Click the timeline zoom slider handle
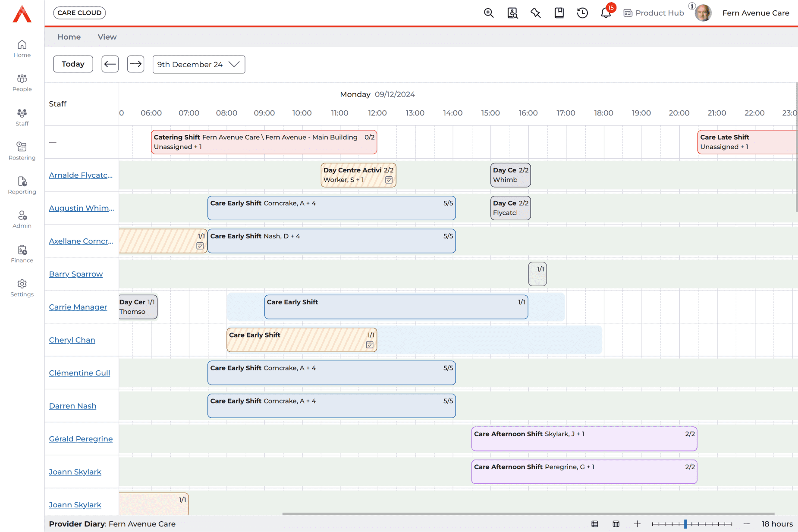 tap(685, 524)
